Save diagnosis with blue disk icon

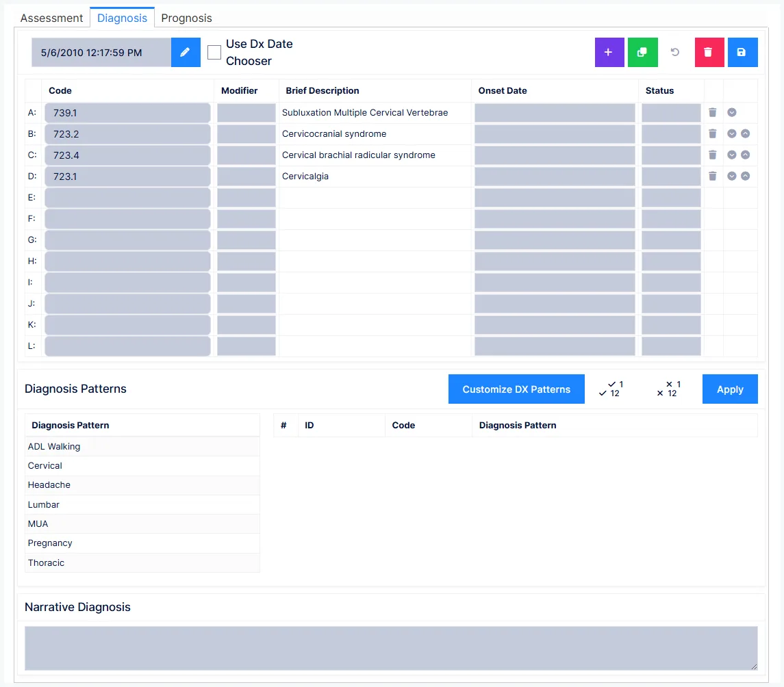click(x=742, y=52)
